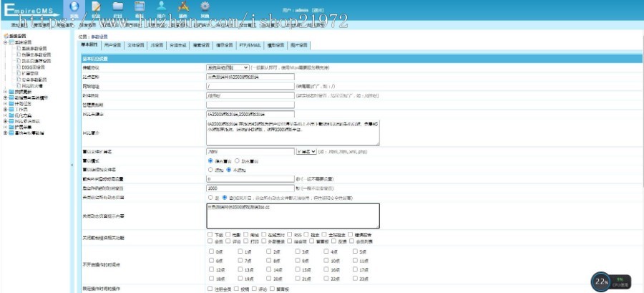This screenshot has width=644, height=293.
Task: Check the 0点 time checkbox
Action: [x=211, y=251]
